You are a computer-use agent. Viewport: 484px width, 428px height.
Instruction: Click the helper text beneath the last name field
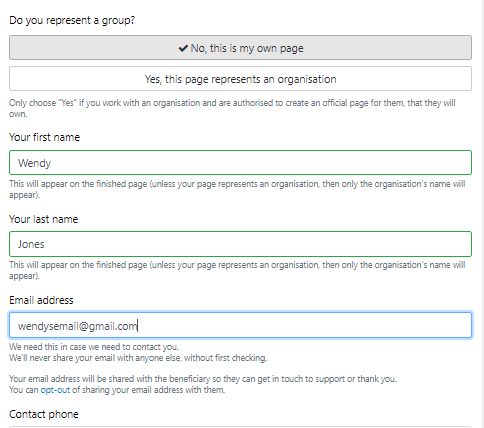click(x=237, y=270)
